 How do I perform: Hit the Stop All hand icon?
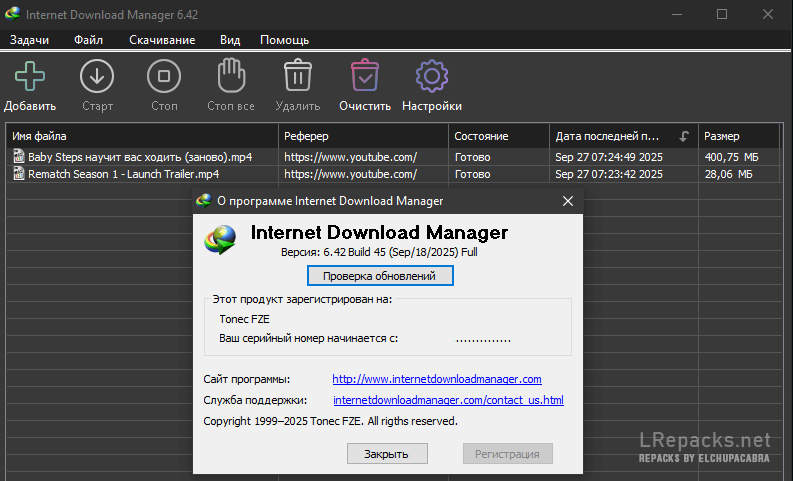pyautogui.click(x=231, y=76)
